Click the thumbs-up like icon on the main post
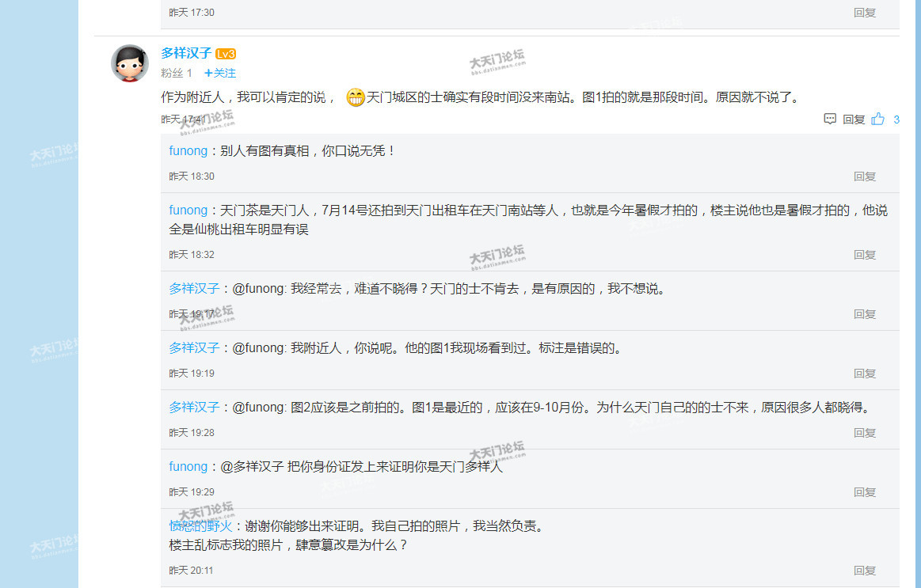The image size is (921, 588). coord(877,119)
